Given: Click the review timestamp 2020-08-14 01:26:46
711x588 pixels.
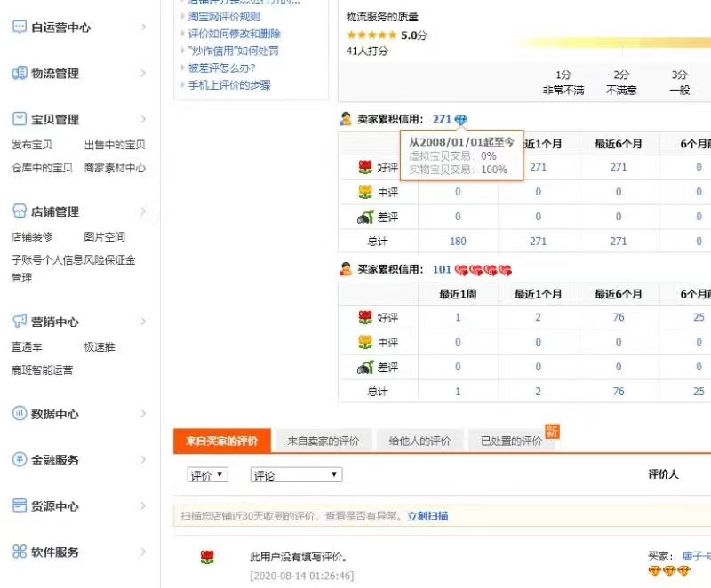Looking at the screenshot, I should pyautogui.click(x=302, y=576).
